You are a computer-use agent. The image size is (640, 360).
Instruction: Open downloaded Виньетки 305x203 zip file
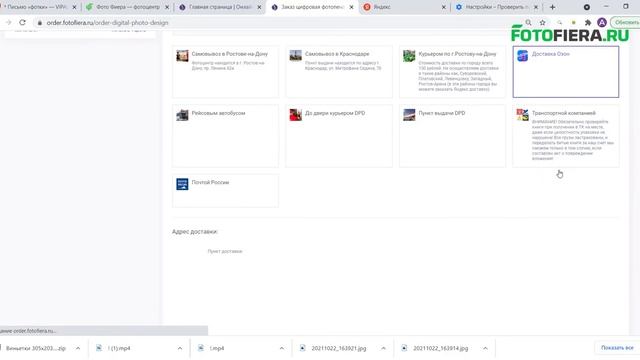pos(36,348)
